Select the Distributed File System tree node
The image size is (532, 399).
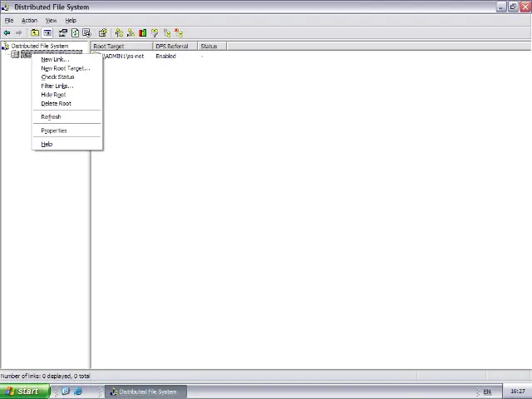39,46
